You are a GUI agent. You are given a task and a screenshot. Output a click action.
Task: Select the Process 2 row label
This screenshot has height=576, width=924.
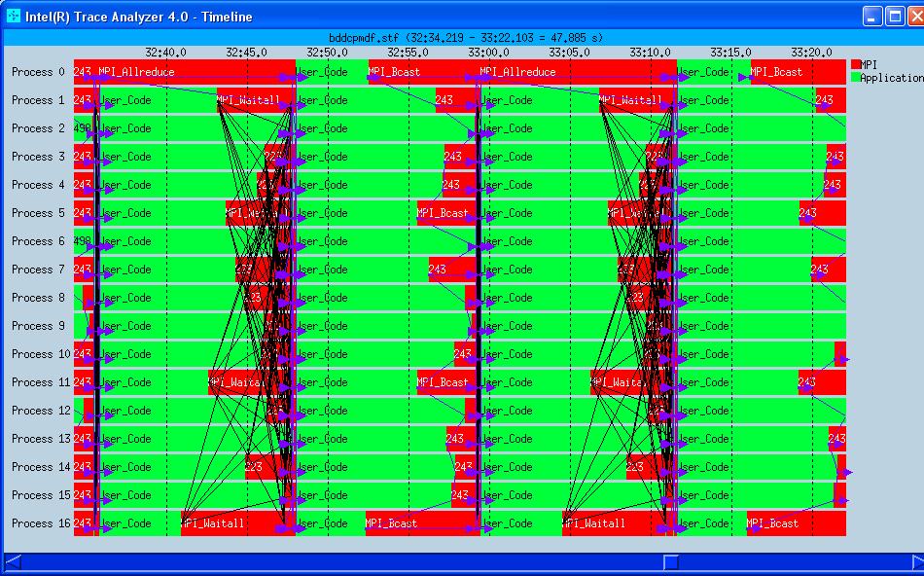click(38, 128)
